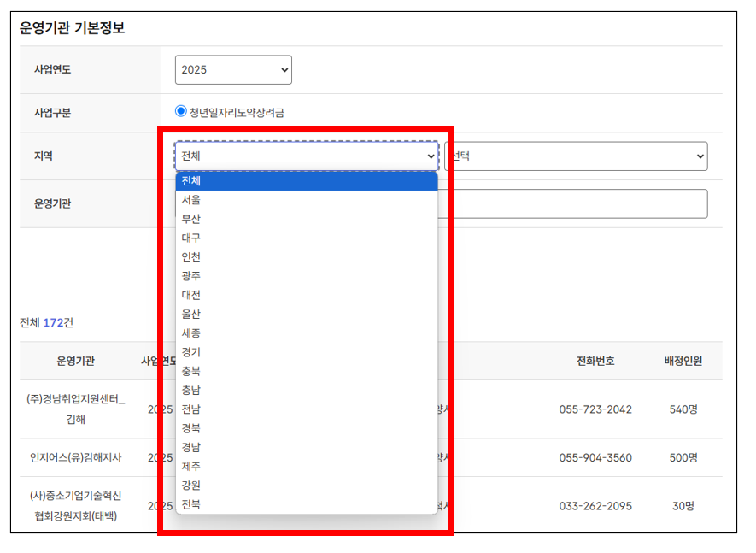Viewport: 756px width, 553px height.
Task: Select 대전 from the region list
Action: (192, 295)
